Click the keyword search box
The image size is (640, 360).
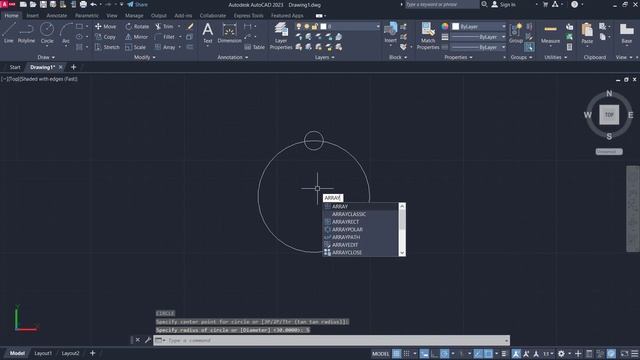coord(442,4)
